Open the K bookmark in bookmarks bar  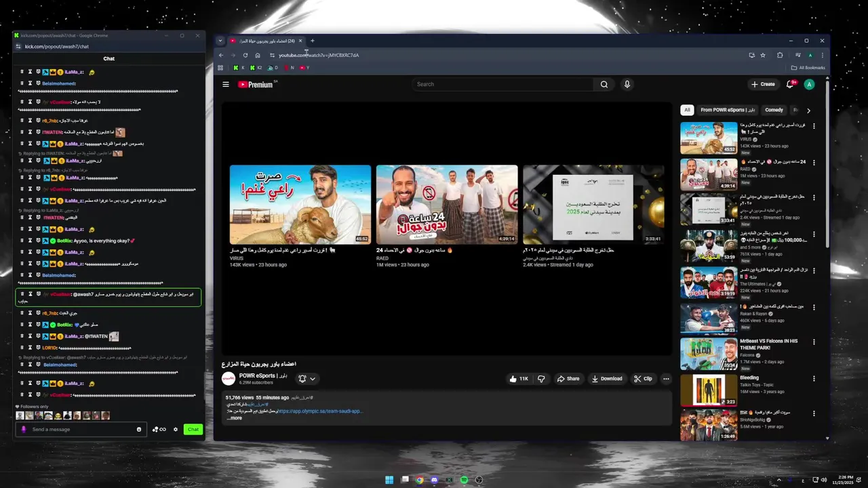pos(239,68)
